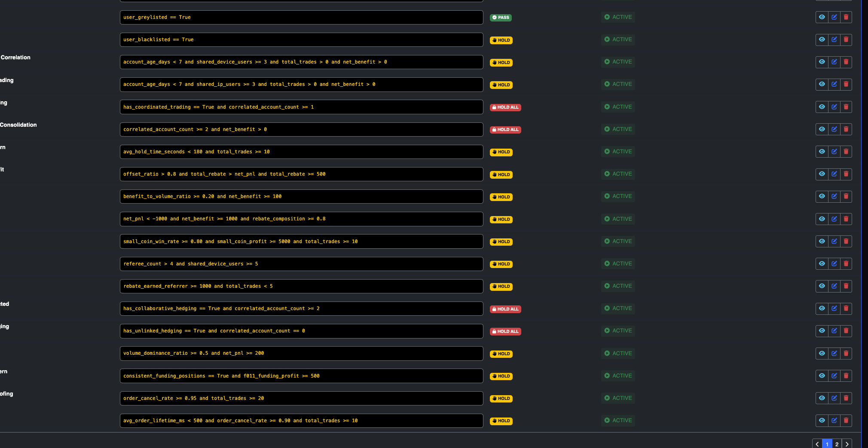This screenshot has width=868, height=448.
Task: Delete the volume_dominance_ratio rule
Action: pyautogui.click(x=846, y=354)
